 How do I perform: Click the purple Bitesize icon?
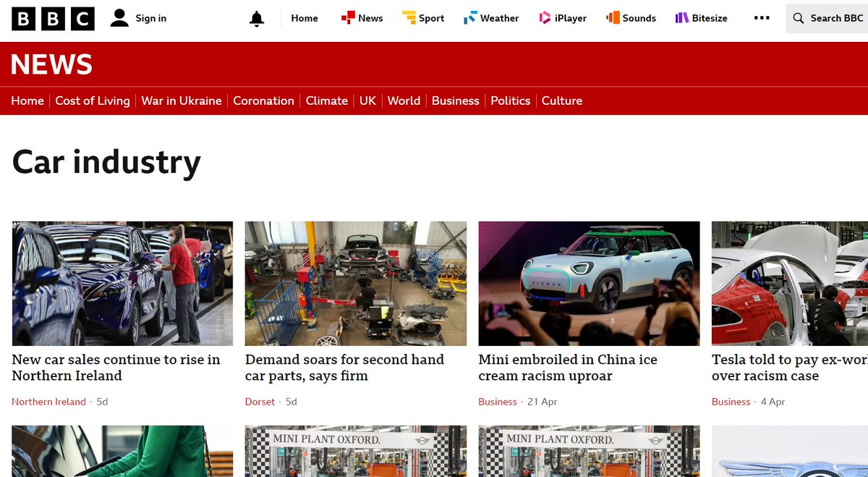(681, 18)
